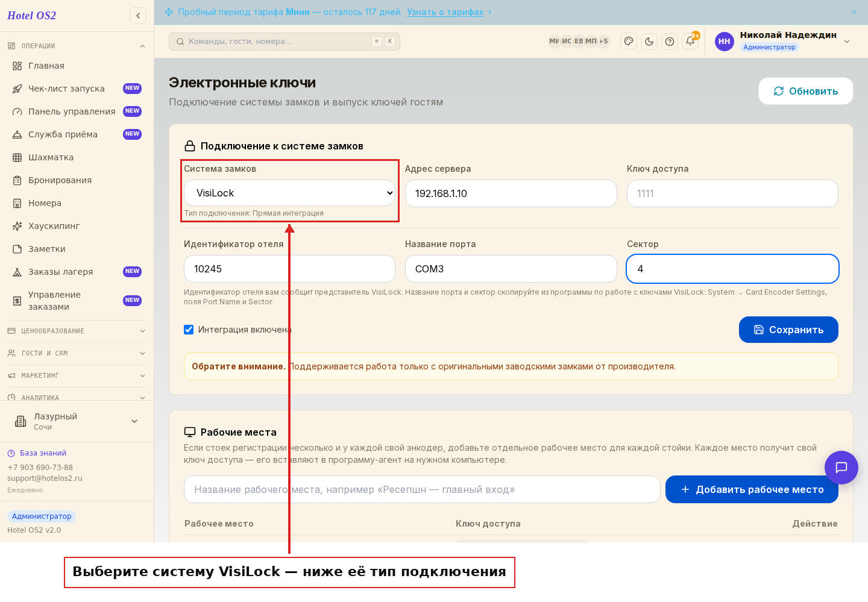The width and height of the screenshot is (868, 602).
Task: Open Служба приёма section
Action: (x=77, y=134)
